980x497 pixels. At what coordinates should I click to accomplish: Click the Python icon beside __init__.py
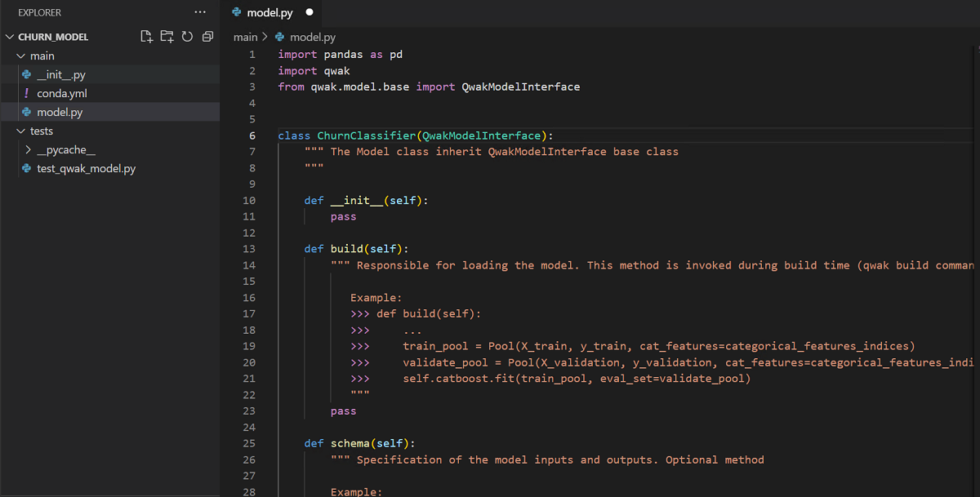[27, 74]
